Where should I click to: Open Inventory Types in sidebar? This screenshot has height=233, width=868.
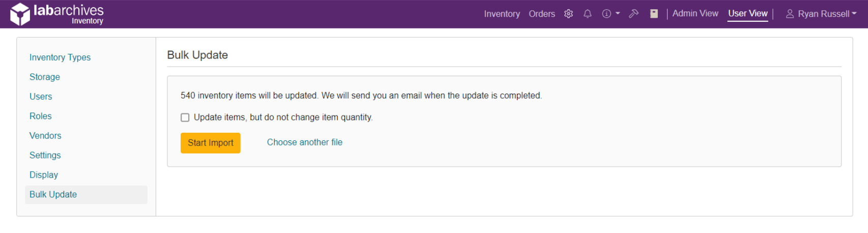click(x=60, y=57)
